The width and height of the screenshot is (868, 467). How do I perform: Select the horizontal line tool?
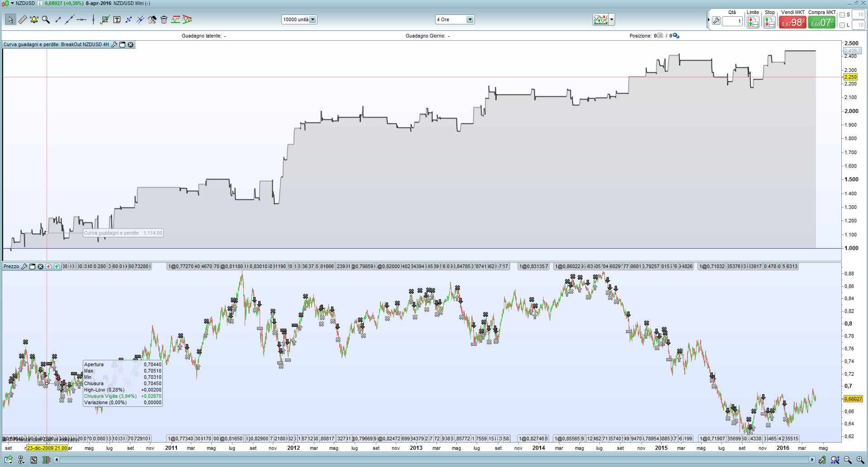81,19
